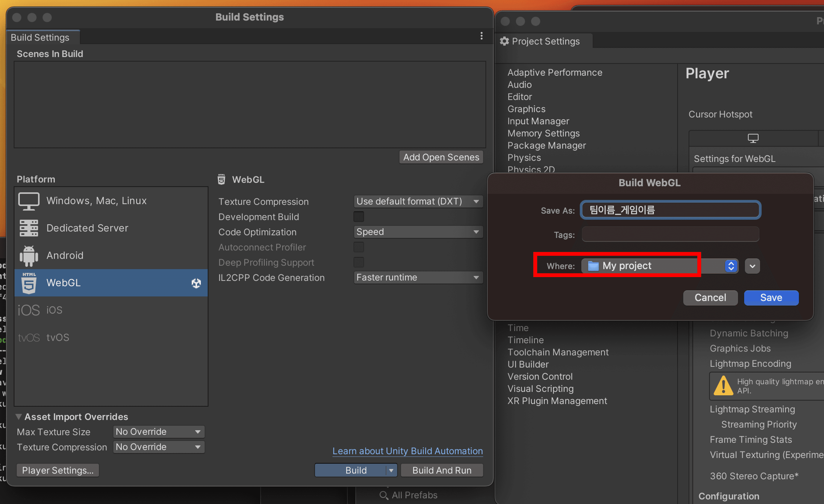Open XR Plugin Management settings category

[x=557, y=401]
